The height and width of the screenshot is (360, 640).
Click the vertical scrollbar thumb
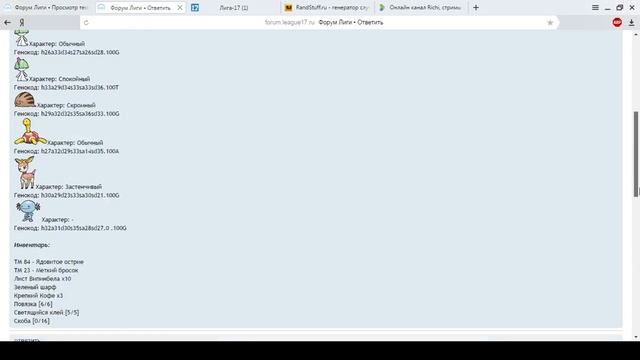[x=636, y=153]
